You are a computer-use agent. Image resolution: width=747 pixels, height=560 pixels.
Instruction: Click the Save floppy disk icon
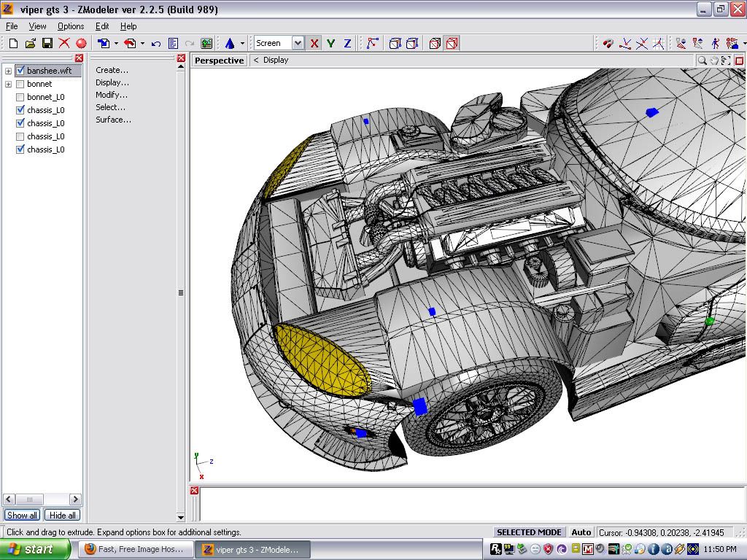pos(47,44)
